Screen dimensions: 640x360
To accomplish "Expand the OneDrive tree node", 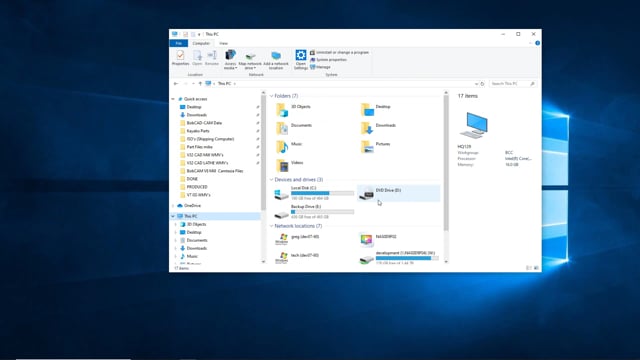I will 173,206.
